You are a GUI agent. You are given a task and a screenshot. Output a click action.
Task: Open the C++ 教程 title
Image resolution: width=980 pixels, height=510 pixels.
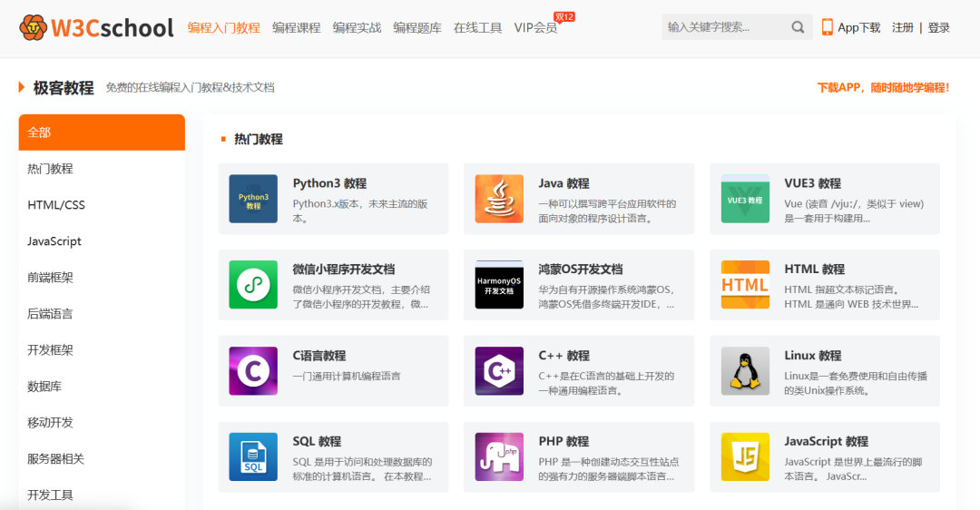tap(563, 356)
